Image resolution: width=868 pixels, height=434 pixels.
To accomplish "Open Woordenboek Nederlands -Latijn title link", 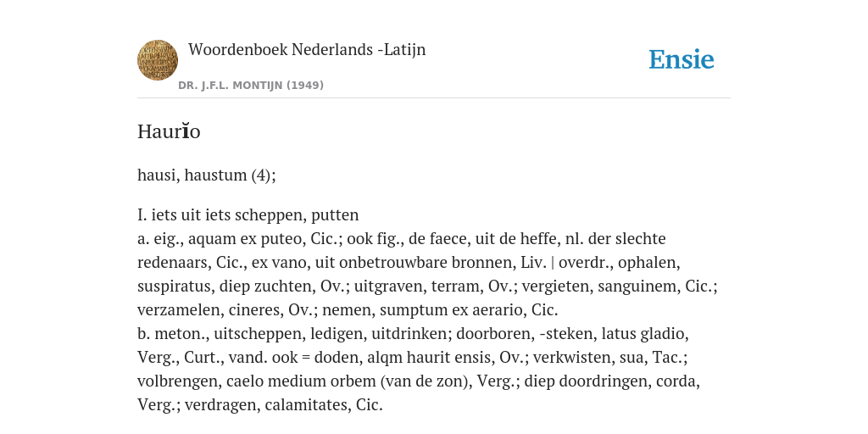I will [x=307, y=50].
